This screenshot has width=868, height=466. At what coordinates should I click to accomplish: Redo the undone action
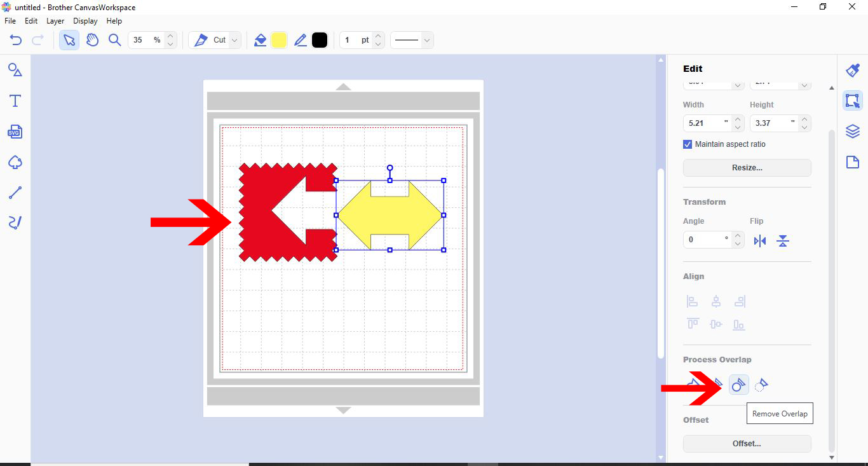click(37, 40)
